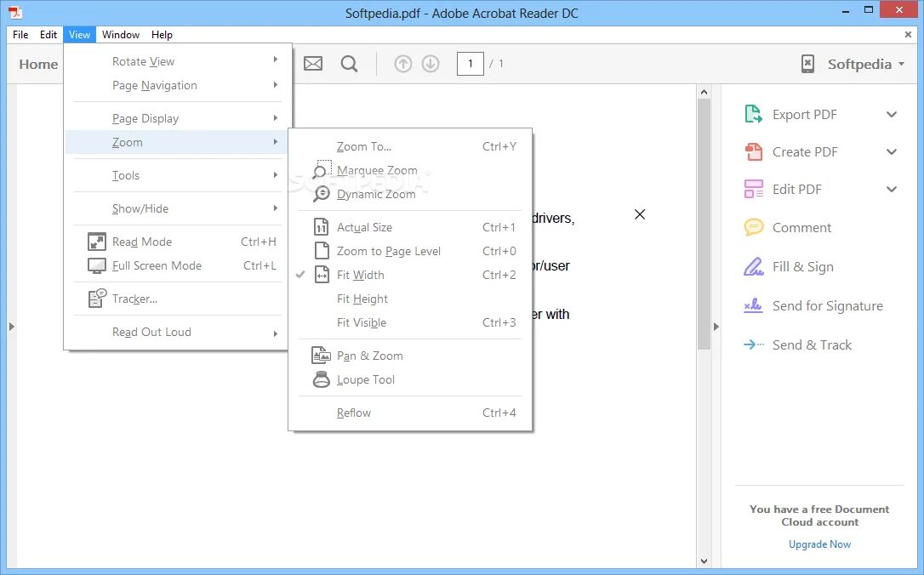The width and height of the screenshot is (924, 575).
Task: Click the Upgrade Now link
Action: pyautogui.click(x=819, y=544)
